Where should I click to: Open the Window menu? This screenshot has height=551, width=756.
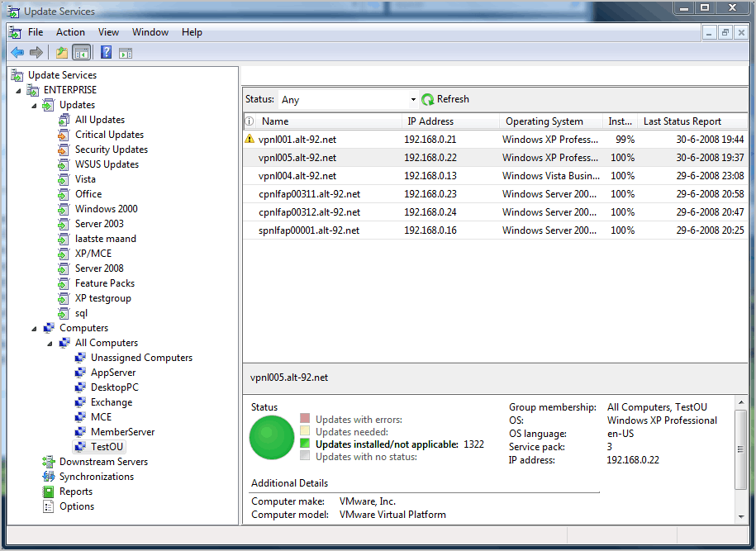click(x=150, y=32)
